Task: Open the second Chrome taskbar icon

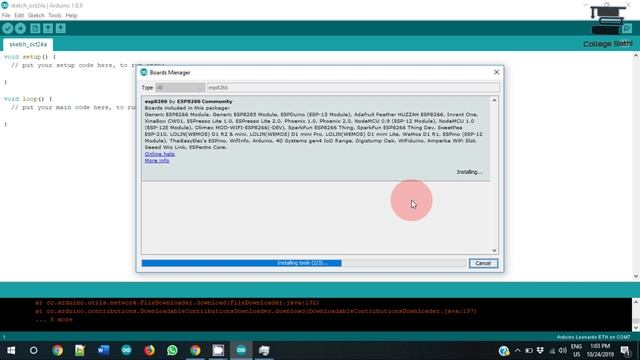Action: [195, 350]
